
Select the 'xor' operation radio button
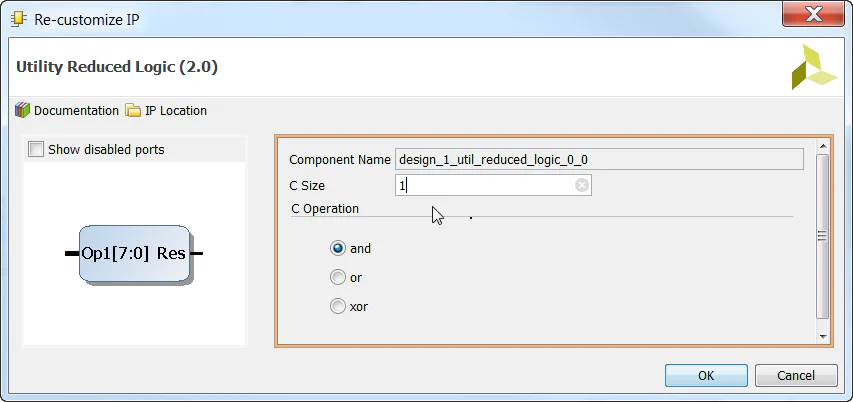tap(338, 307)
